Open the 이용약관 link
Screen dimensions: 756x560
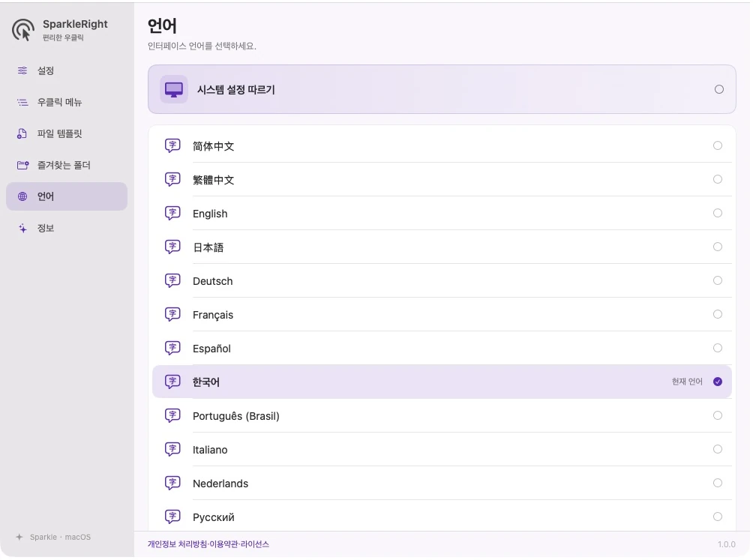[x=223, y=544]
